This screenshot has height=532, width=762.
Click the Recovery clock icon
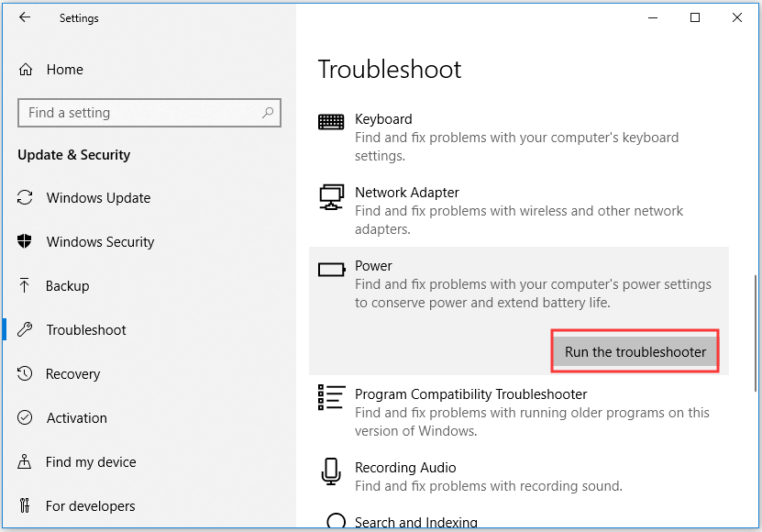(25, 373)
